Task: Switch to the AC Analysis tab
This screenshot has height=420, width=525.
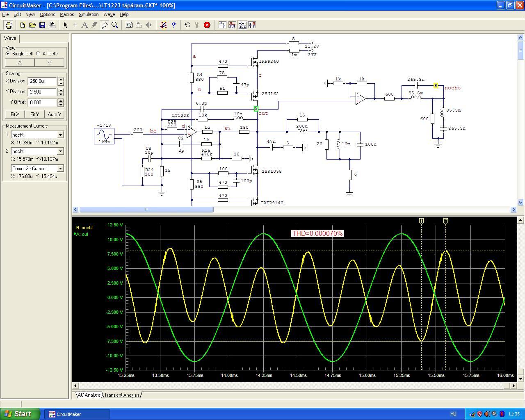Action: click(x=89, y=395)
